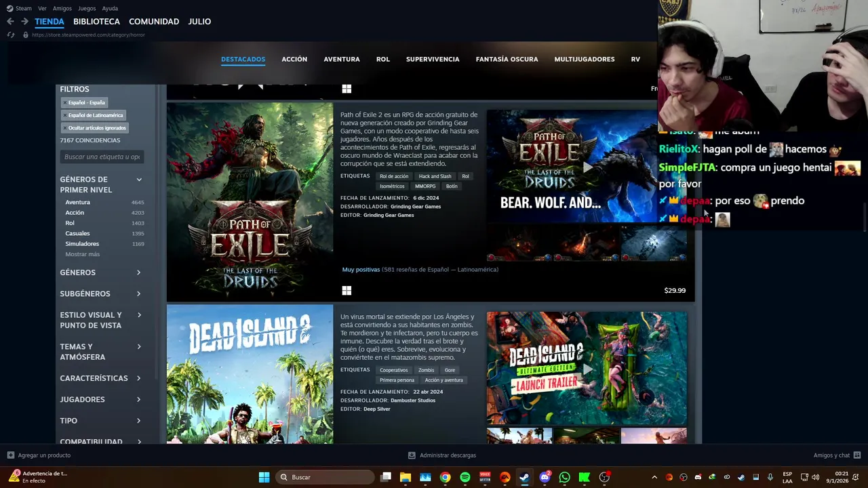The image size is (868, 488).
Task: Open the Windows Start menu
Action: point(264,477)
